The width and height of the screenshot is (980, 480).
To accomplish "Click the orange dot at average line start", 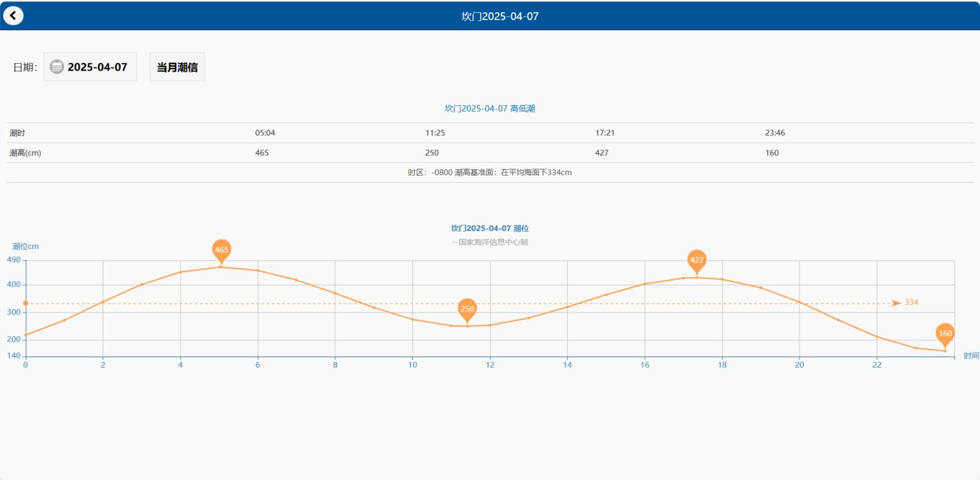I will [26, 303].
